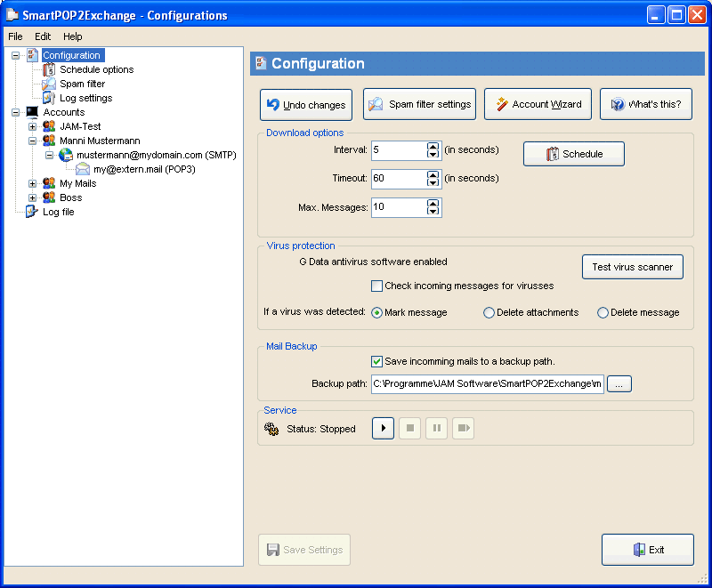712x588 pixels.
Task: Collapse the mustermann@mydomain.com SMTP node
Action: pyautogui.click(x=49, y=155)
